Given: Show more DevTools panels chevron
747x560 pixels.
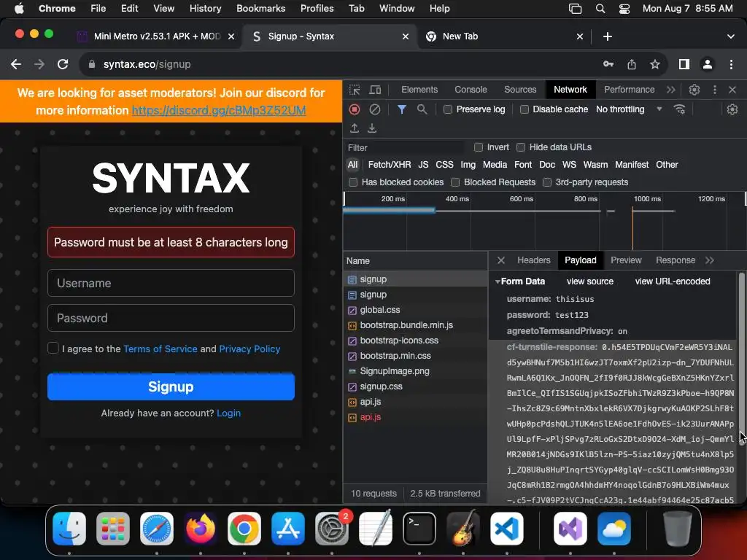Looking at the screenshot, I should click(671, 90).
